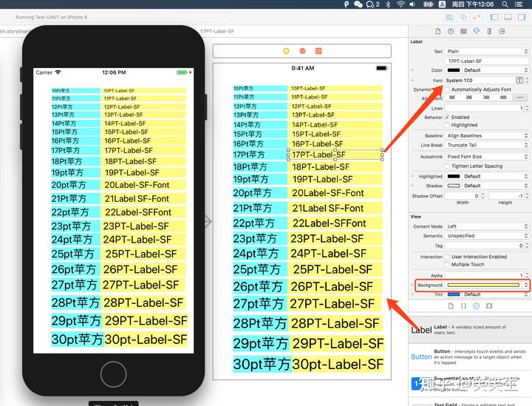Set label alignment to right
The height and width of the screenshot is (406, 532).
pyautogui.click(x=486, y=98)
